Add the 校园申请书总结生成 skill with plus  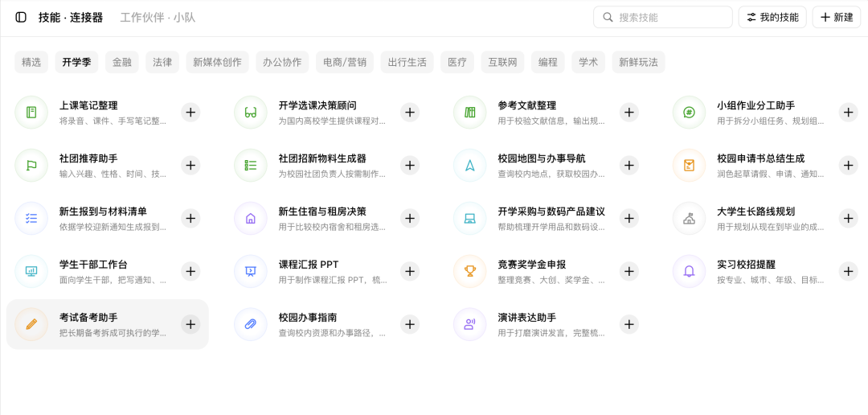tap(848, 165)
